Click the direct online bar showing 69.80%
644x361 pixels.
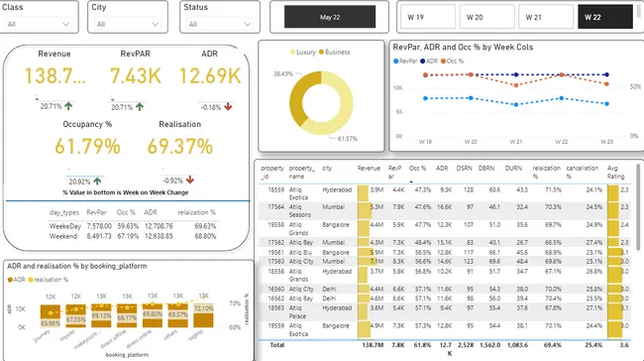(x=153, y=316)
